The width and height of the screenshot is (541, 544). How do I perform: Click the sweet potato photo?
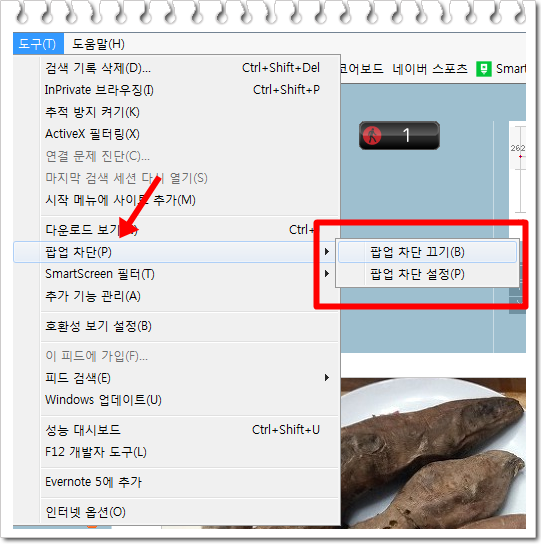click(x=433, y=453)
